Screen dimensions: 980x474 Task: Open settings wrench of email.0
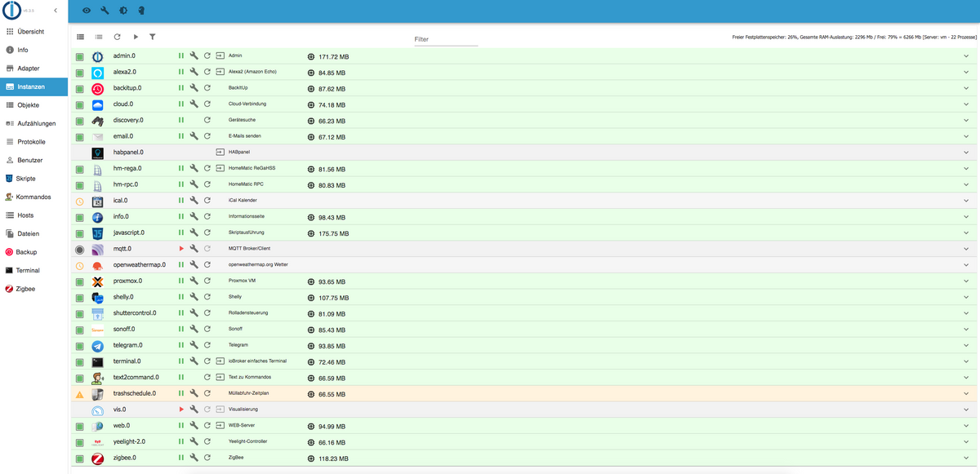(194, 136)
